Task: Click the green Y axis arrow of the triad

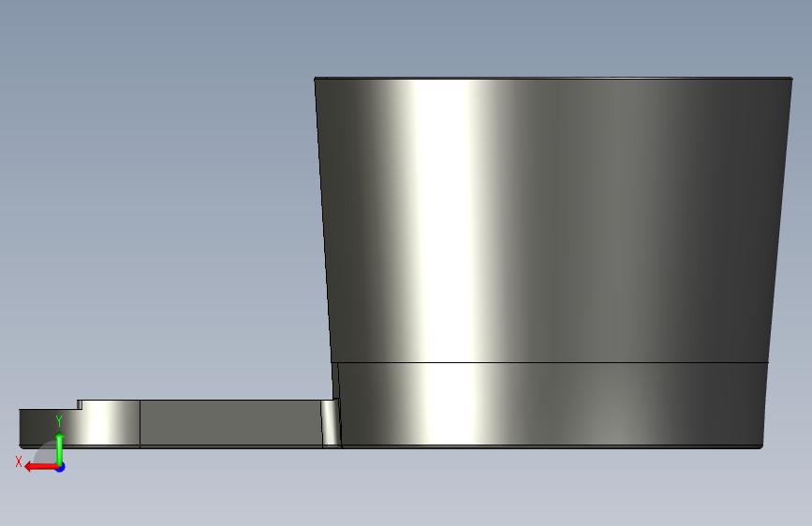Action: (x=60, y=448)
